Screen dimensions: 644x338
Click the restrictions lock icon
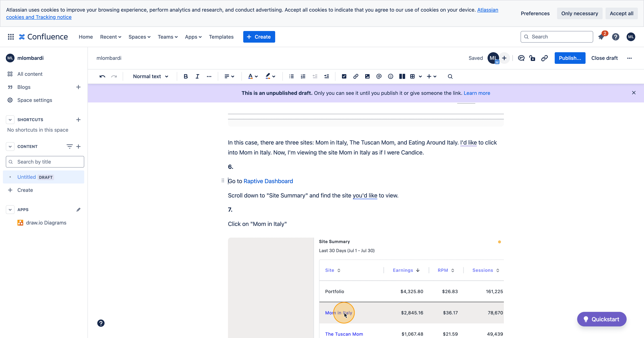point(533,58)
